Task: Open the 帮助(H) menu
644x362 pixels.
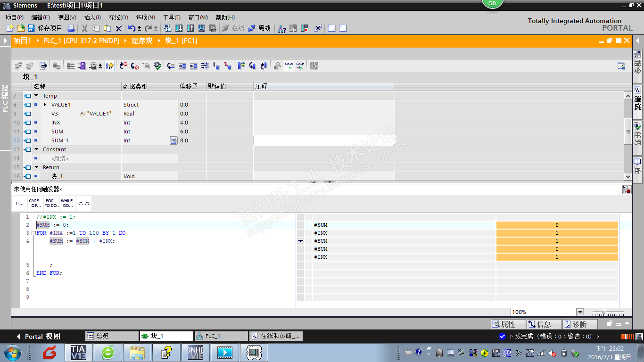Action: coord(225,17)
